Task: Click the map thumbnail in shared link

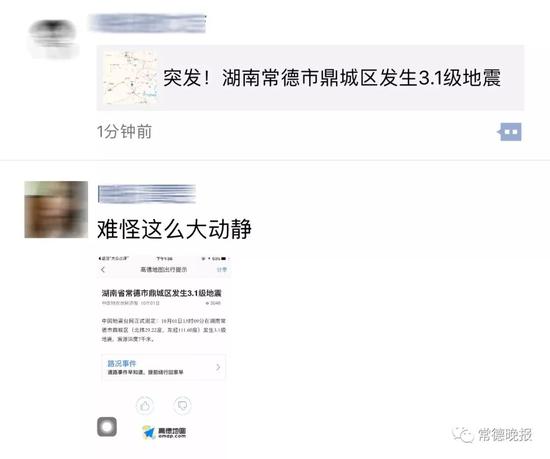Action: tap(131, 78)
